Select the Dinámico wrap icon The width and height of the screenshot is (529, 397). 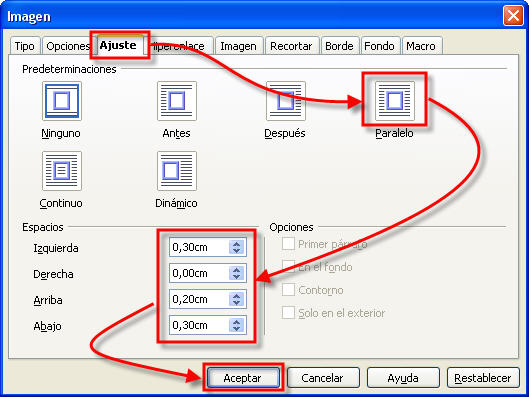click(x=177, y=171)
